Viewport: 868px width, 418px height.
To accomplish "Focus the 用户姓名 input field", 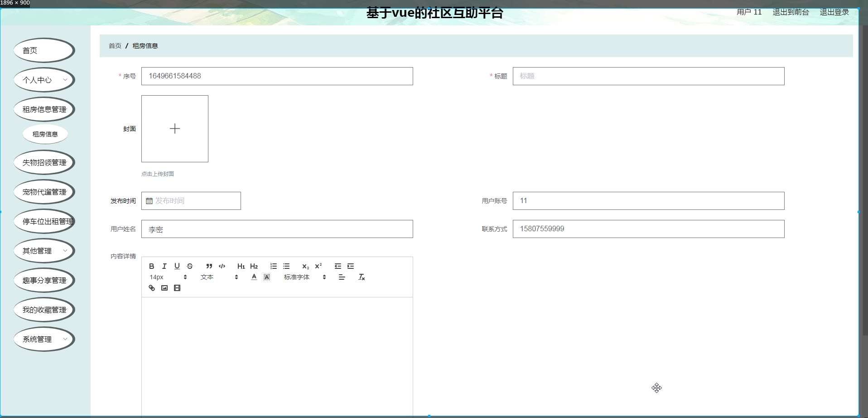I will [x=277, y=229].
